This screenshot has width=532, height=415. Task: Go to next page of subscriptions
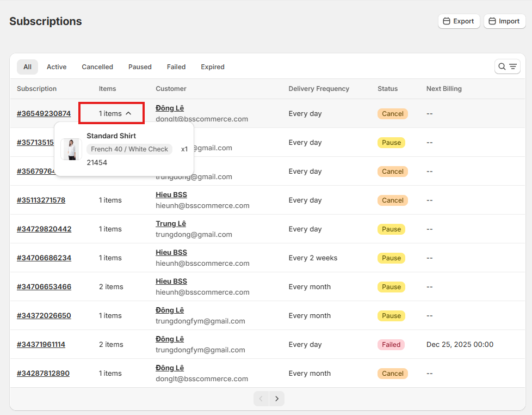(x=277, y=399)
